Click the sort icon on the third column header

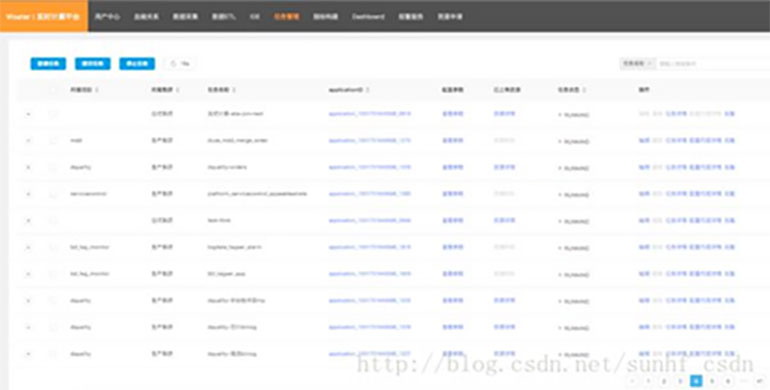pyautogui.click(x=234, y=90)
